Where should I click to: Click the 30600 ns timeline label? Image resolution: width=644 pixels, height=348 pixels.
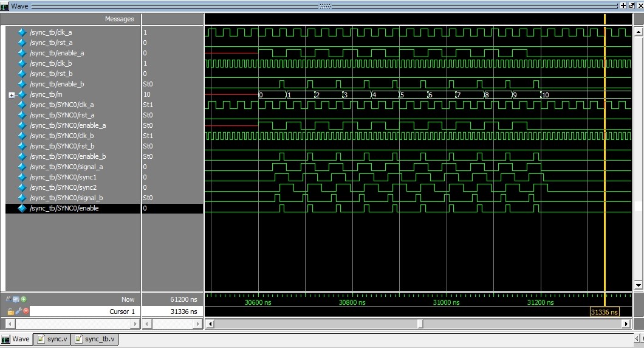tap(258, 302)
